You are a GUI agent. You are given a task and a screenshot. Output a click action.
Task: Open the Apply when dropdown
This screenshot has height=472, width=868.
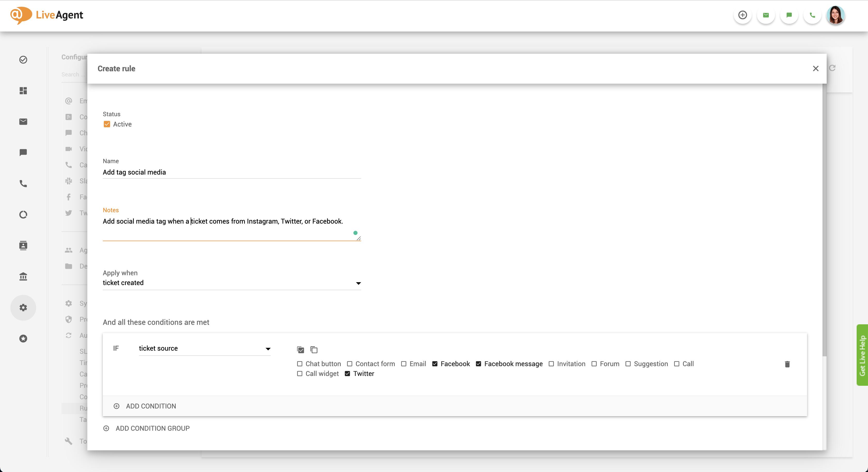[231, 283]
